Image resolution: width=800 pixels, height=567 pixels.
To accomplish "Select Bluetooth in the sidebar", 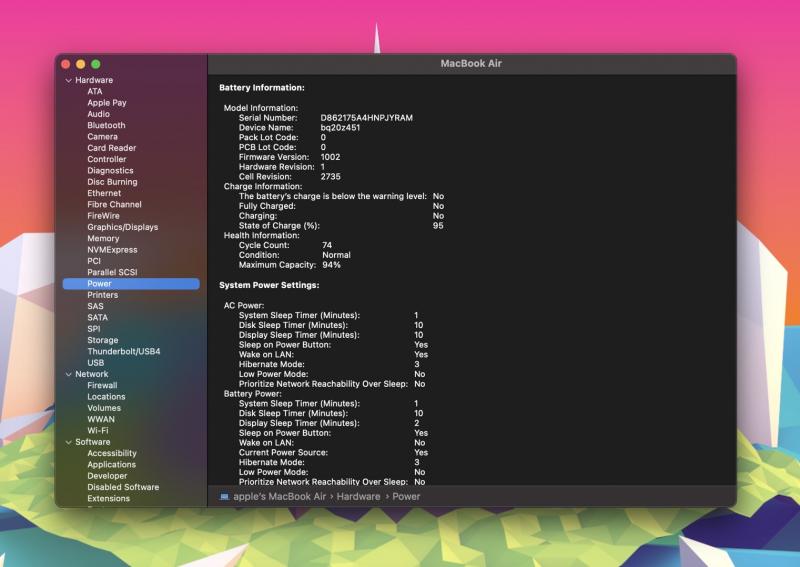I will click(x=106, y=125).
